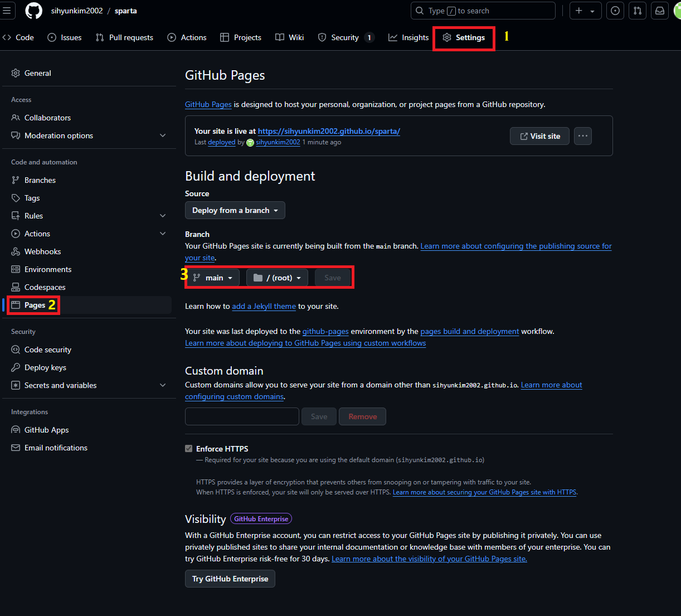Open the Issues tab
This screenshot has height=616, width=681.
[65, 37]
